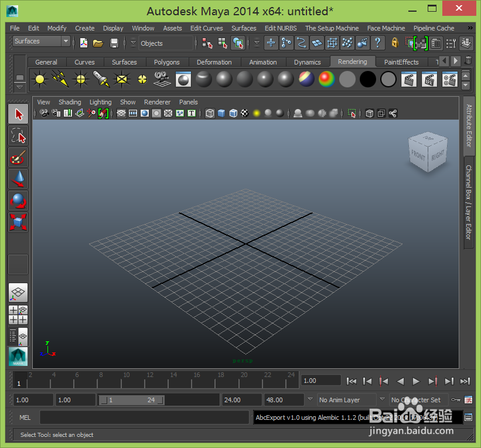This screenshot has width=481, height=448.
Task: Create a camera from the shelf
Action: (163, 80)
